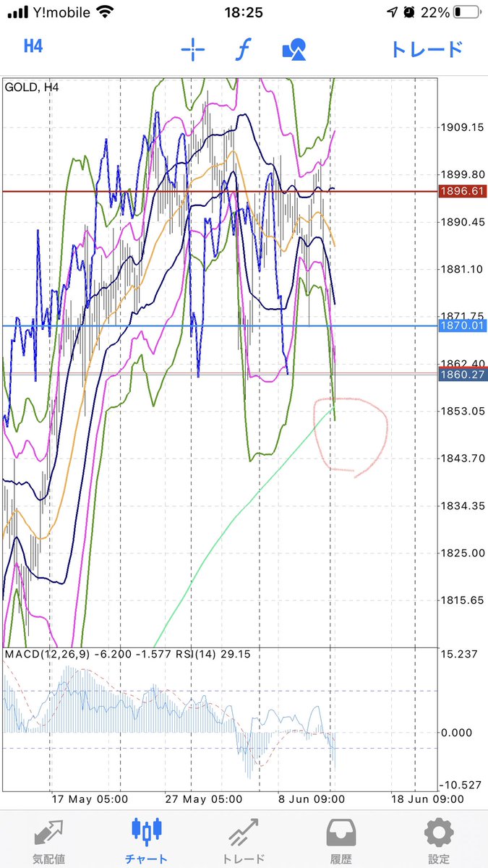Tap the 18:25 clock in status bar
Image resolution: width=488 pixels, height=868 pixels.
coord(244,12)
